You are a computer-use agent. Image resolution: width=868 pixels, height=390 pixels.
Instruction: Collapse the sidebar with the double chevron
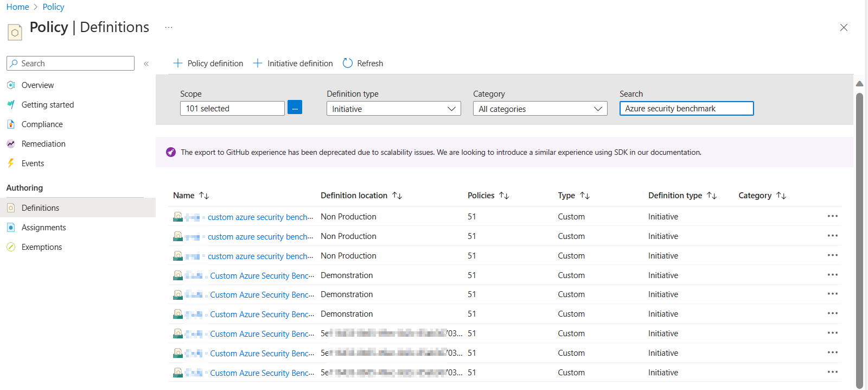pos(146,64)
